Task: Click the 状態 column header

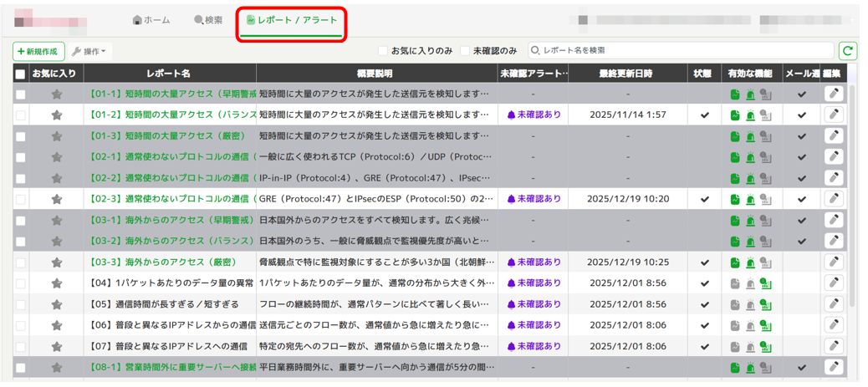Action: point(703,74)
